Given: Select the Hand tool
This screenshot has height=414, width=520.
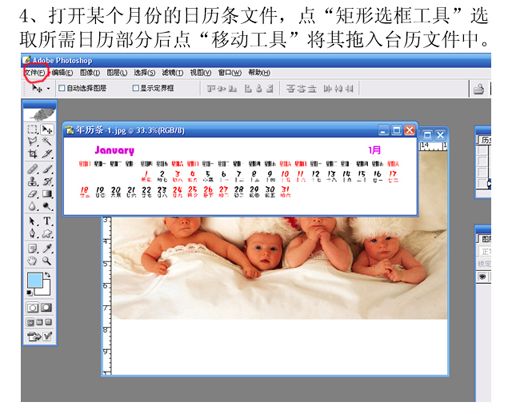Looking at the screenshot, I should [x=33, y=261].
